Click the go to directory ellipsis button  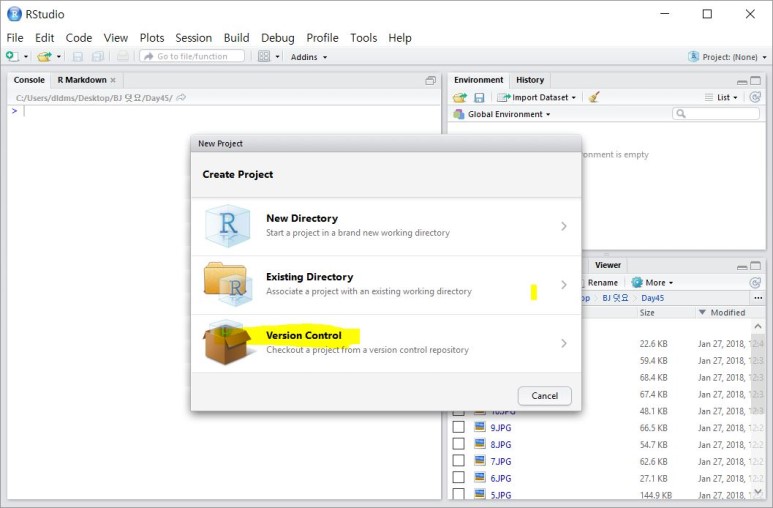[758, 298]
